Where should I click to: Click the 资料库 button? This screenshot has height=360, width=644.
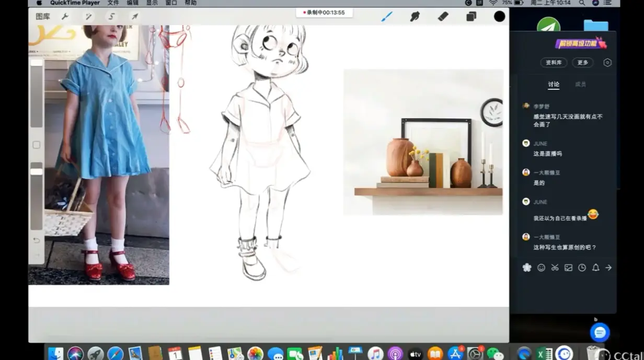553,62
